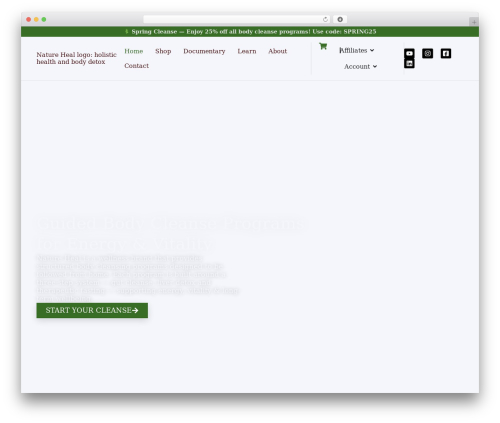Expand the Account dropdown menu
This screenshot has width=500, height=423.
pyautogui.click(x=360, y=66)
